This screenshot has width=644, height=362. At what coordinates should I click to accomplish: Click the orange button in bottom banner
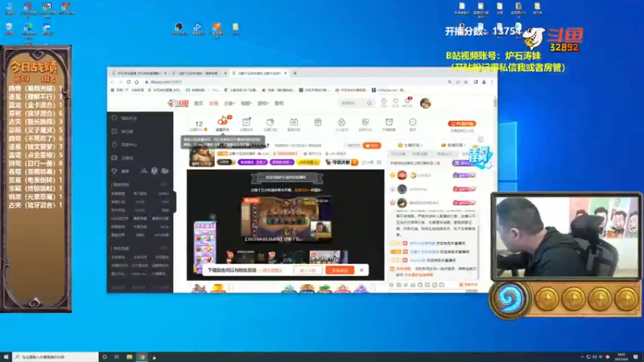point(340,270)
